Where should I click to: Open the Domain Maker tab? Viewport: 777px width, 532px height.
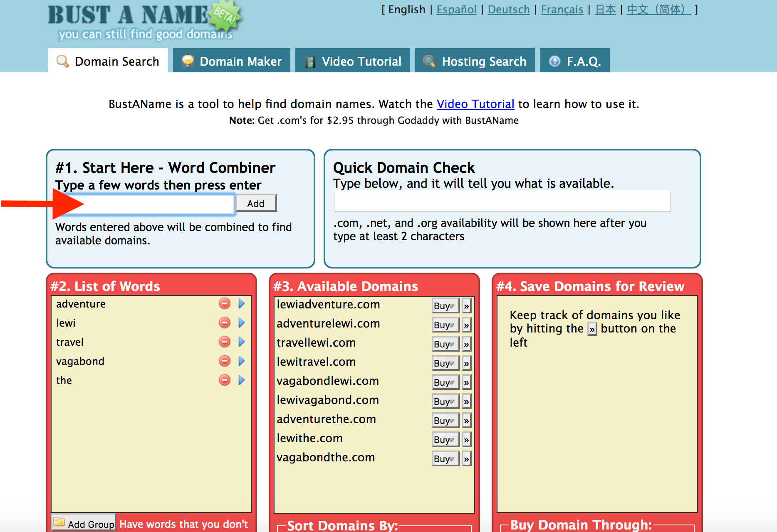232,61
